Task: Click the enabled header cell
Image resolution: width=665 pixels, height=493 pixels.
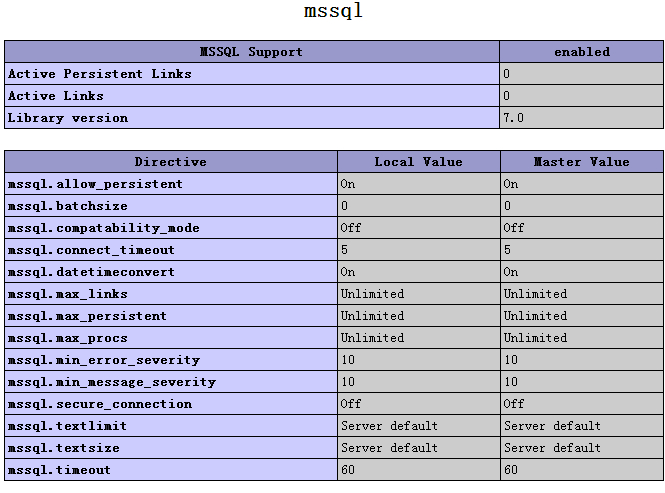Action: 581,52
